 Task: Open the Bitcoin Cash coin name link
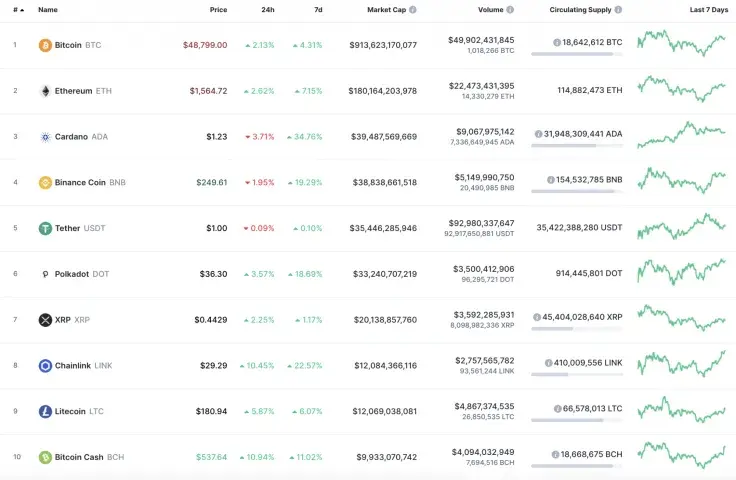(x=79, y=457)
